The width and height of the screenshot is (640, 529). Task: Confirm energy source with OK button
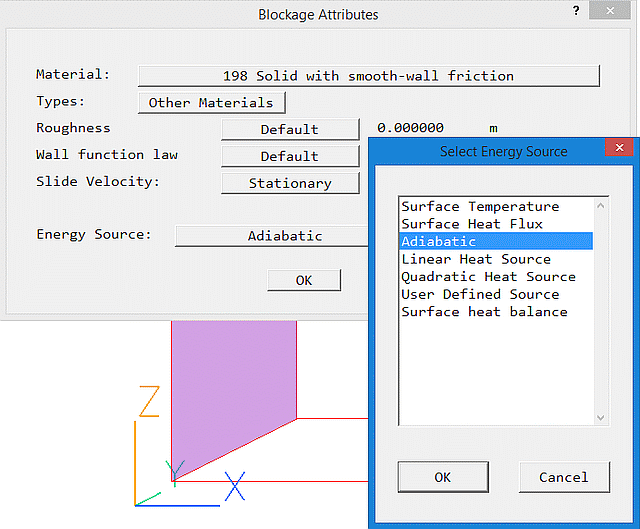coord(442,477)
